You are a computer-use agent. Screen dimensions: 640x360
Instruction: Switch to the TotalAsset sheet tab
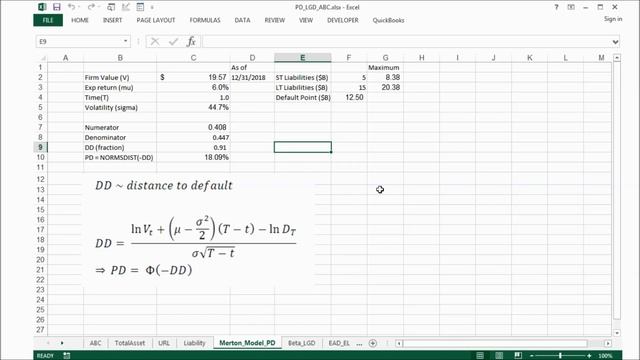coord(130,343)
